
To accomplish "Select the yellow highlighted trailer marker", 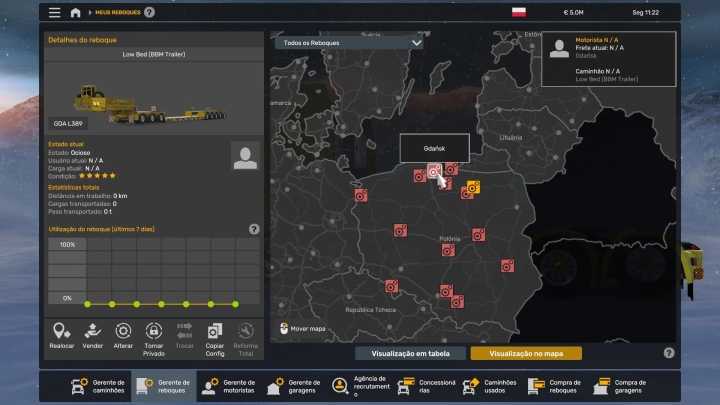I will coord(473,187).
